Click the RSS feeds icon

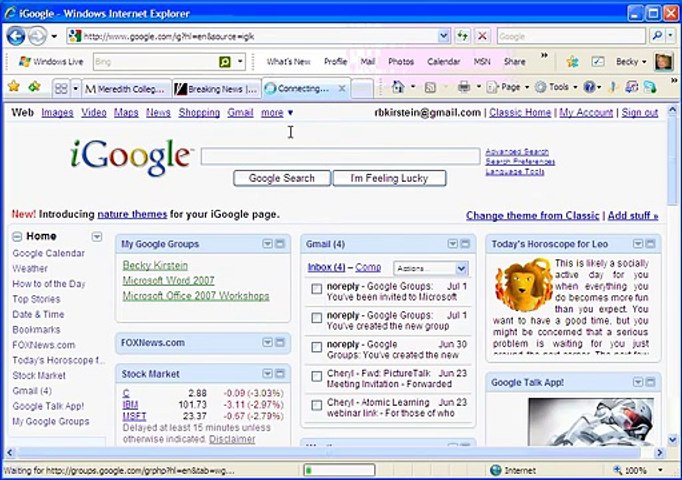[x=430, y=87]
